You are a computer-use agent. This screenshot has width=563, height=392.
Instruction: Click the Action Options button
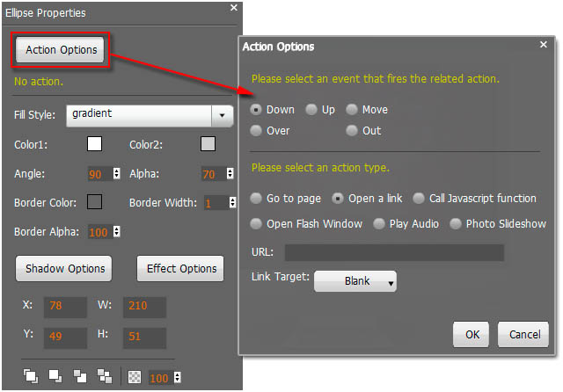click(61, 50)
